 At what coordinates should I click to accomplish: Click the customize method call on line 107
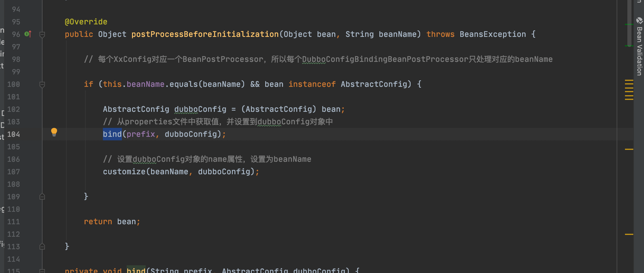[x=124, y=172]
